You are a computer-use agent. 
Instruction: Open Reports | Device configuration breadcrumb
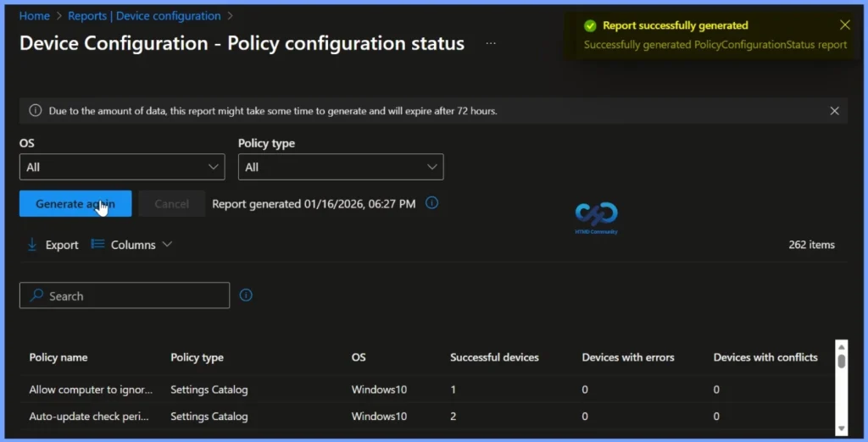click(x=144, y=16)
